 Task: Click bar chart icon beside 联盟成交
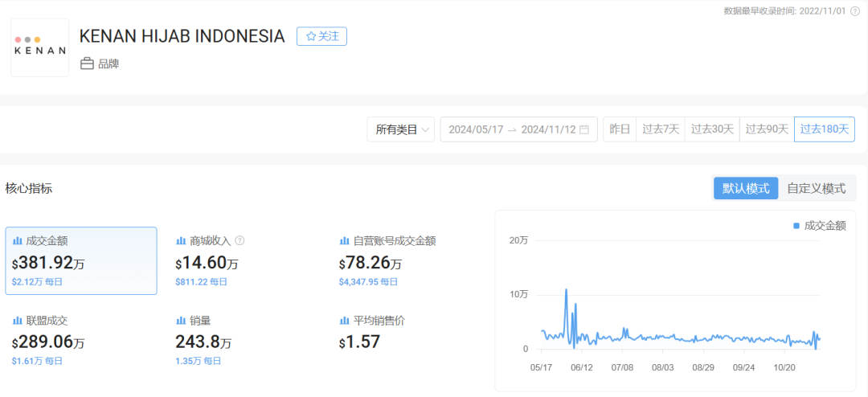(x=17, y=321)
